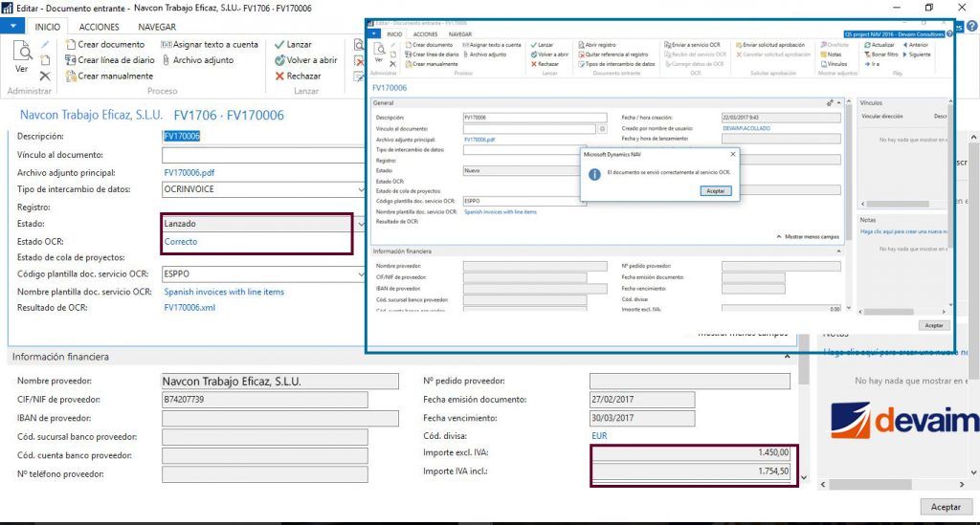Image resolution: width=980 pixels, height=525 pixels.
Task: Open Tipo de intercambio de datos dropdown OCRINVOICE
Action: tap(361, 189)
